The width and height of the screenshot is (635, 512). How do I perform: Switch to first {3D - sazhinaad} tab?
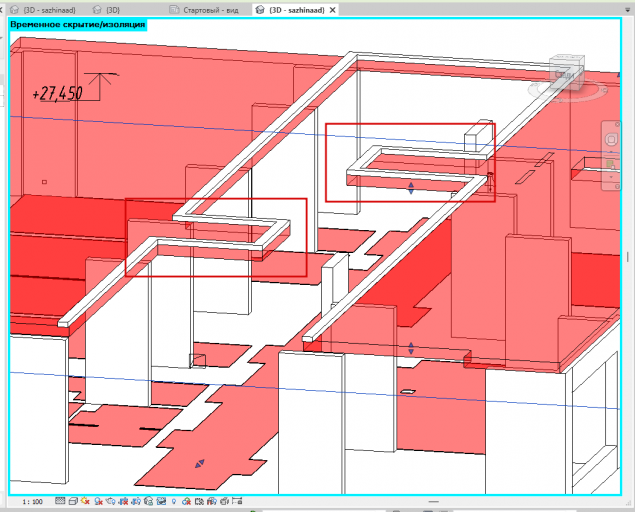(x=43, y=10)
